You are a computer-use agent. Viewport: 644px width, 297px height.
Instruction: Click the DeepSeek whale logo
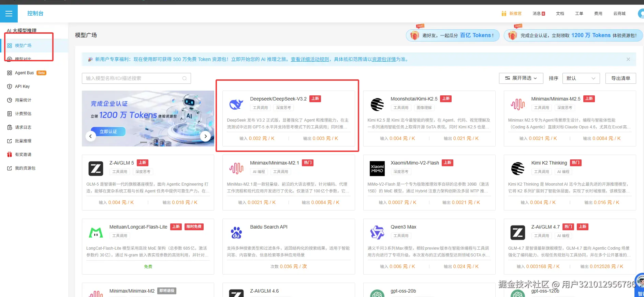click(x=236, y=104)
